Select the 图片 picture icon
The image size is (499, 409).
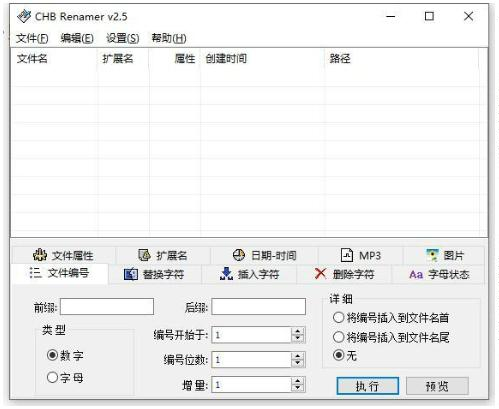coord(432,255)
